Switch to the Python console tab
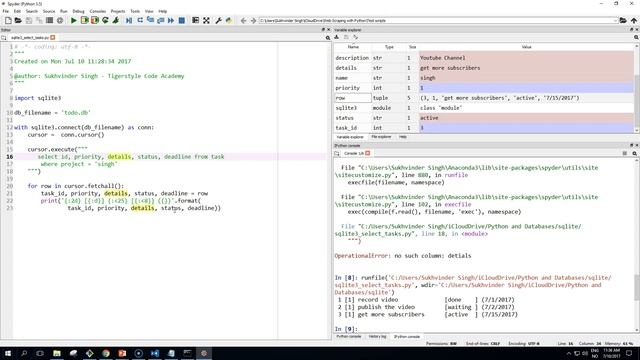The height and width of the screenshot is (360, 640). pos(349,336)
